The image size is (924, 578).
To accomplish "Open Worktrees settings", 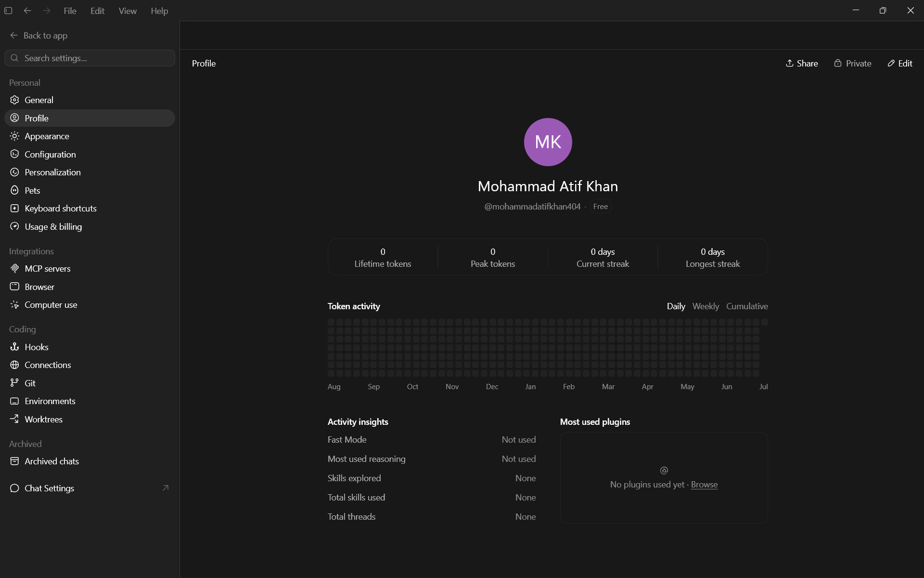I will coord(90,419).
